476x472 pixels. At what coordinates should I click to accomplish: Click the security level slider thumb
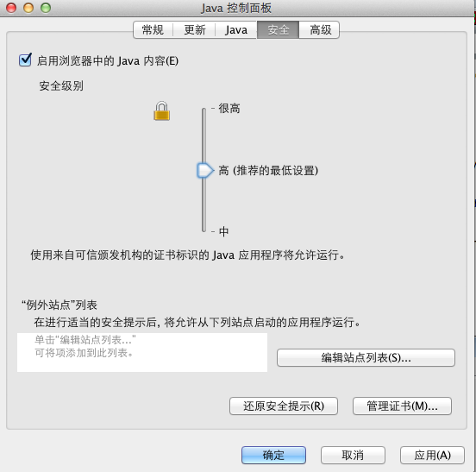(x=205, y=170)
